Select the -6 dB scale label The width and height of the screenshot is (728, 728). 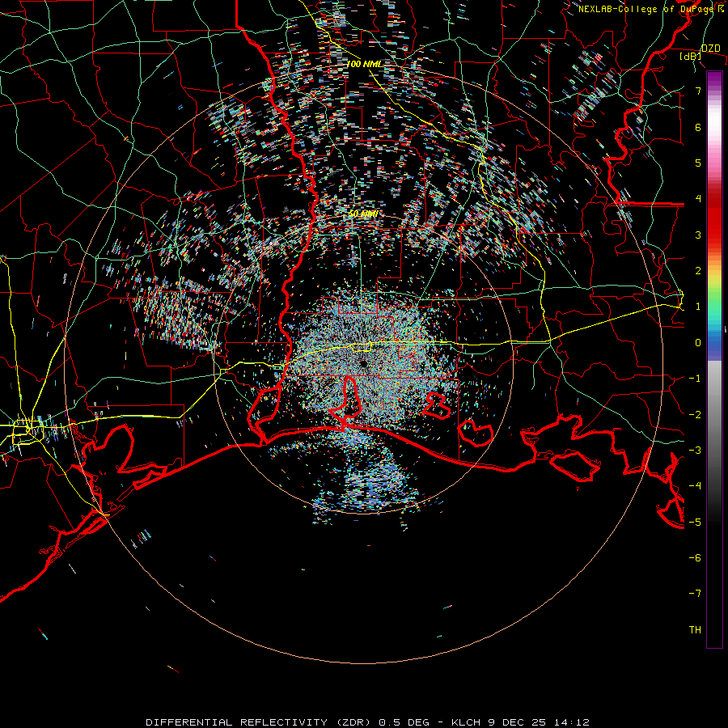[695, 557]
